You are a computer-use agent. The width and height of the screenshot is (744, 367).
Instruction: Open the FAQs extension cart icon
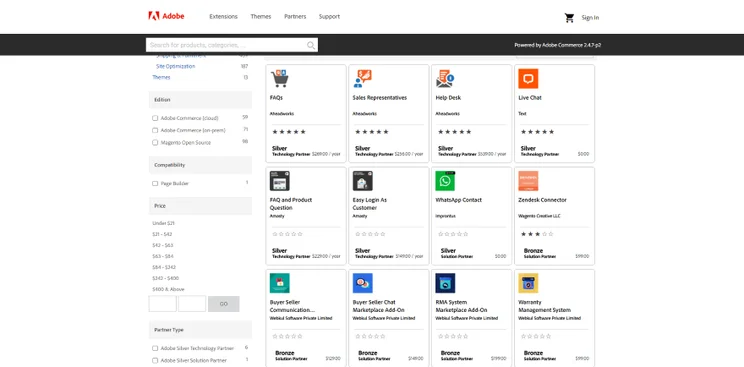click(279, 79)
